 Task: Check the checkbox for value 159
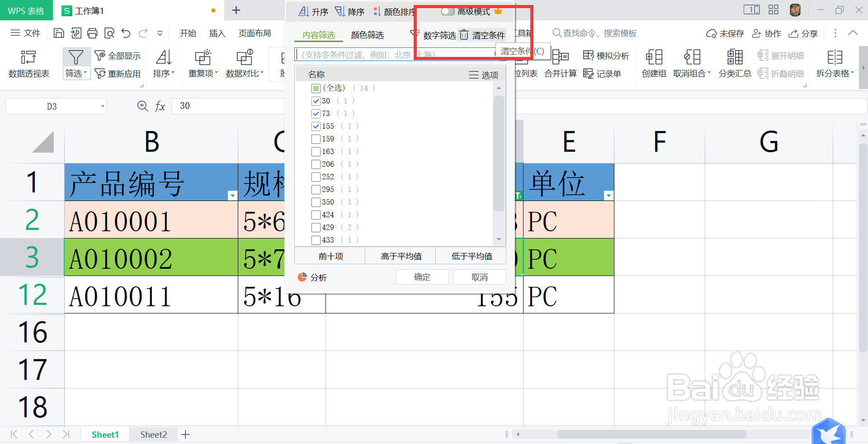pyautogui.click(x=316, y=139)
